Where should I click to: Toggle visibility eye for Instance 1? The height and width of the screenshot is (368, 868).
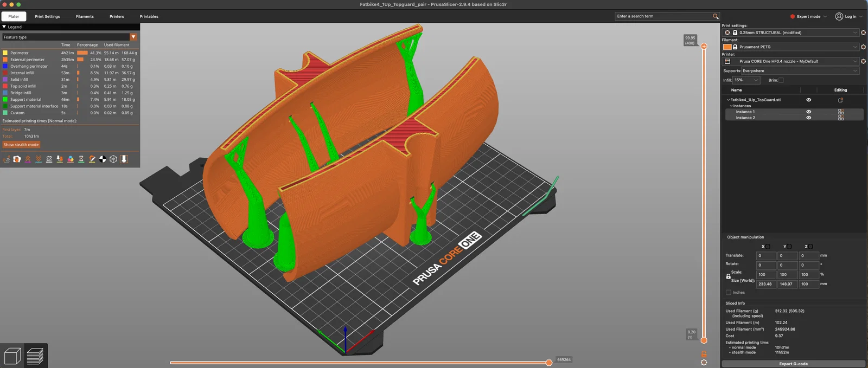tap(808, 112)
